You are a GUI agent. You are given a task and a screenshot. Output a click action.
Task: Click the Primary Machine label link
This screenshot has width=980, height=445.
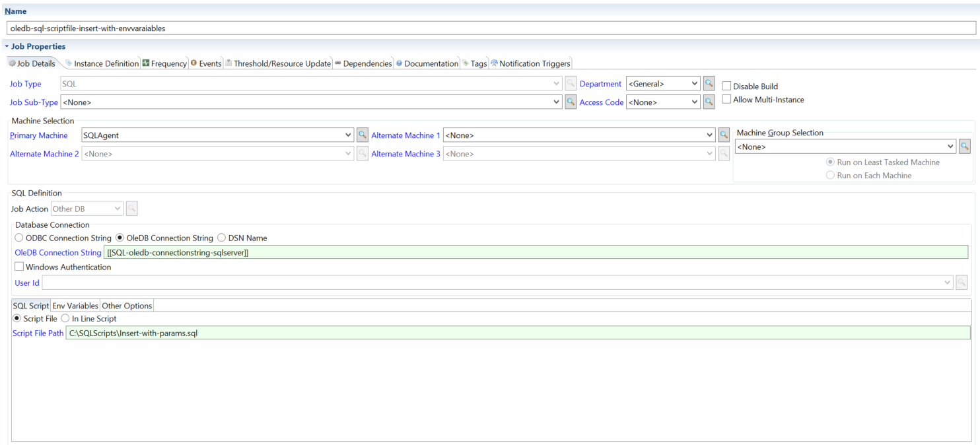click(39, 135)
